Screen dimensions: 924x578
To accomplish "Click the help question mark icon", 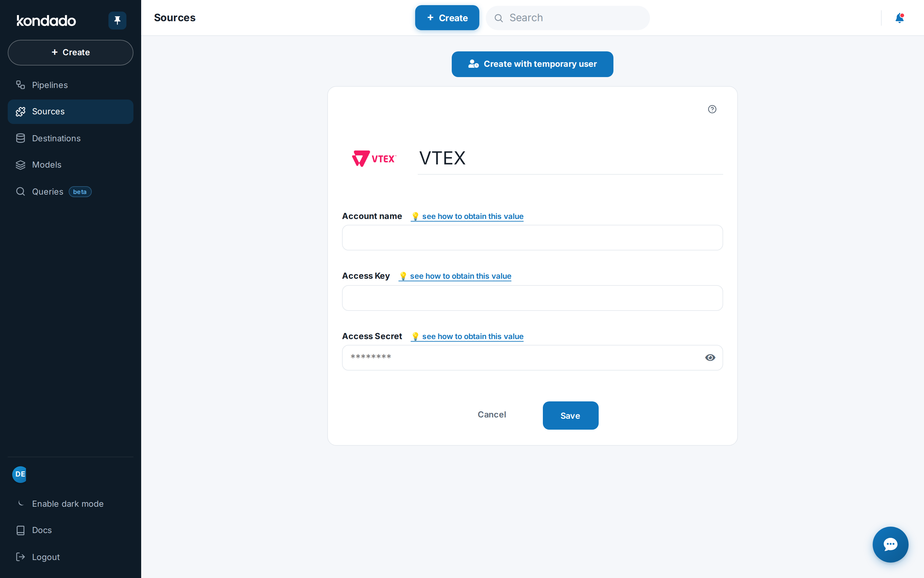I will [x=712, y=109].
